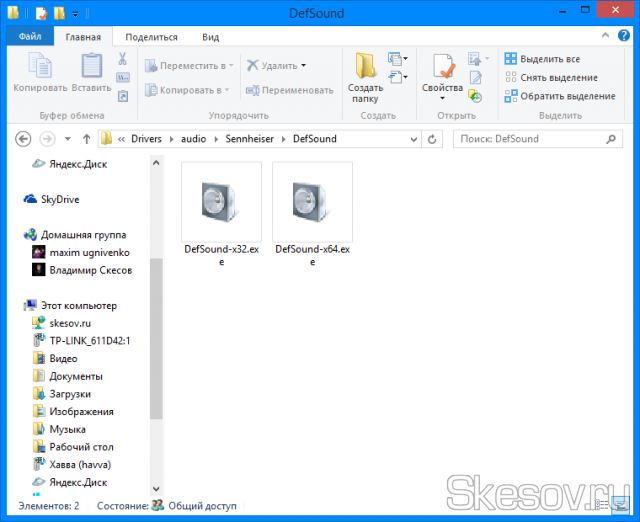
Task: Open the Copy to dropdown
Action: point(189,90)
